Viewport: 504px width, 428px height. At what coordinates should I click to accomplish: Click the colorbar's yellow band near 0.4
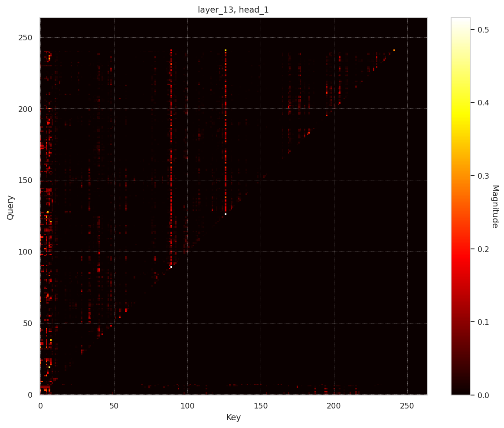[460, 103]
